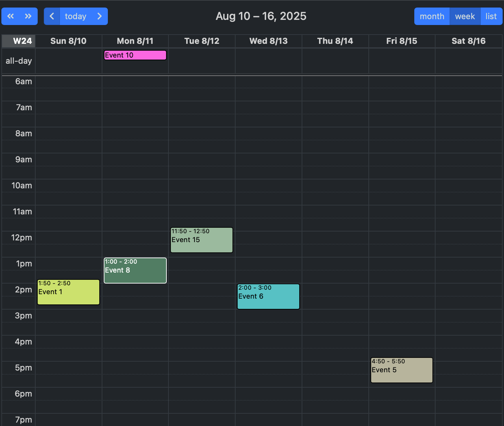Open Event 1 on Sunday
This screenshot has width=504, height=426.
[68, 292]
